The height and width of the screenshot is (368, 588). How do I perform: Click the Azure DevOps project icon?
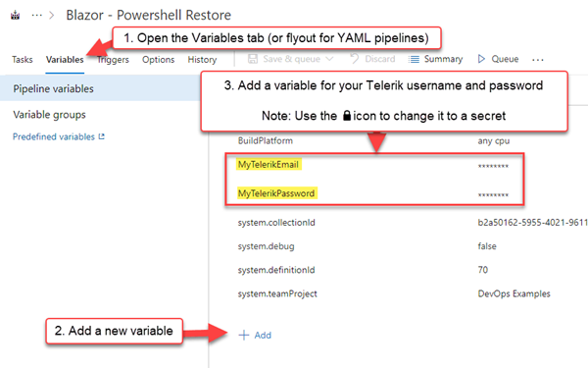click(15, 16)
